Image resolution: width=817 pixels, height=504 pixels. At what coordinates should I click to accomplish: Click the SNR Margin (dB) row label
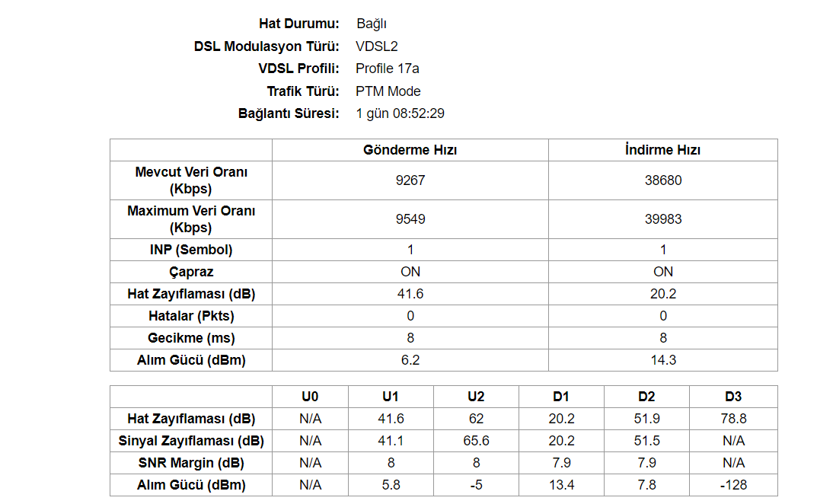coord(191,464)
